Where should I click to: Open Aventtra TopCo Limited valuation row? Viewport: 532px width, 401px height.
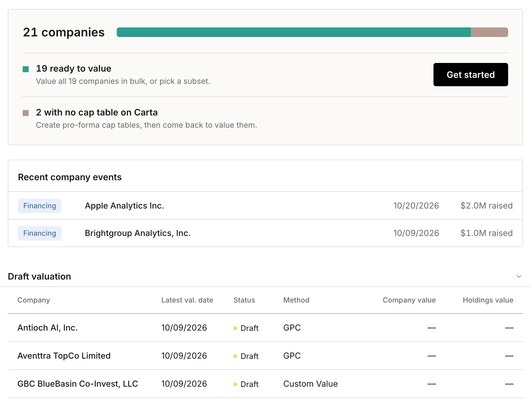(x=265, y=356)
